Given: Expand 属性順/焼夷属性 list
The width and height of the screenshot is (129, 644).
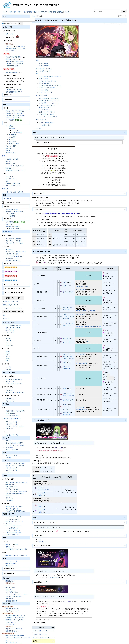Looking at the screenshot, I should click(x=5, y=276).
